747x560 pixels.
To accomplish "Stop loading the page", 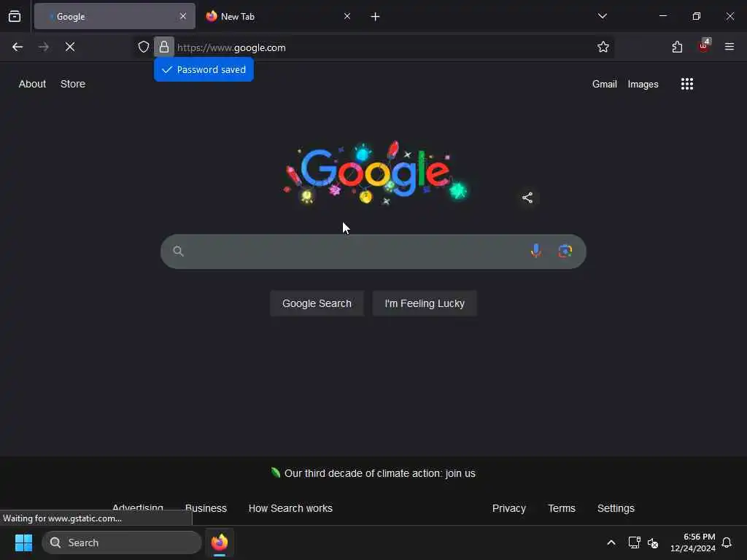I will pos(70,47).
